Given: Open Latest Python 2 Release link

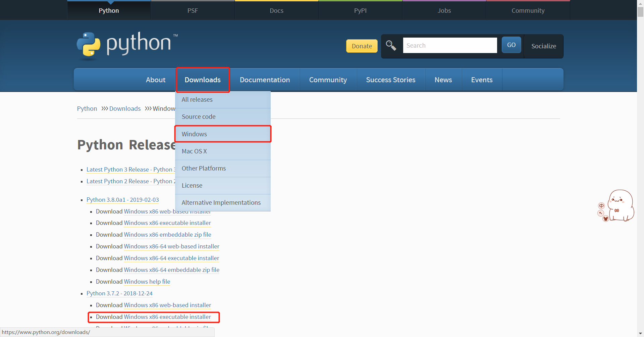Looking at the screenshot, I should (x=131, y=181).
